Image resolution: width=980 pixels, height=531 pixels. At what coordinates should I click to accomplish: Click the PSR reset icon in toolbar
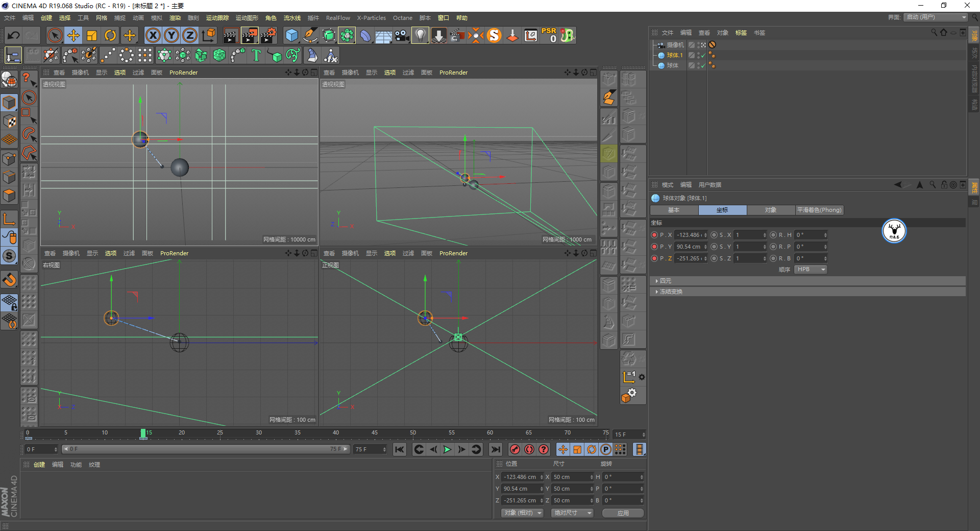[x=549, y=35]
